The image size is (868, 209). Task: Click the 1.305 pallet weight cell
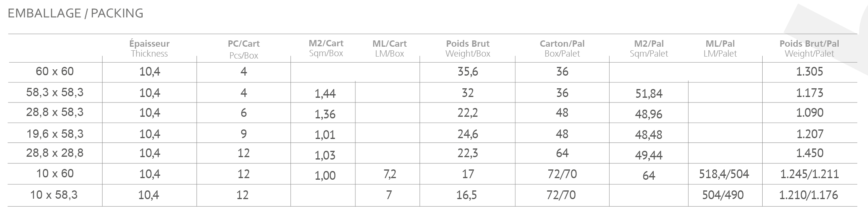(809, 72)
